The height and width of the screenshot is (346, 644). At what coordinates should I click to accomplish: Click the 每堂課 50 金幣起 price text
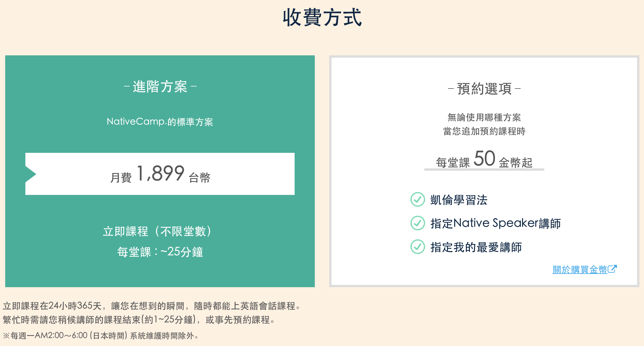pyautogui.click(x=484, y=159)
